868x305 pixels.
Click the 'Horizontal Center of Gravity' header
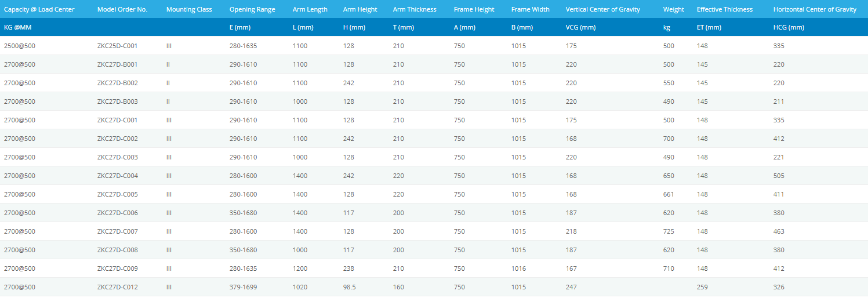point(815,9)
